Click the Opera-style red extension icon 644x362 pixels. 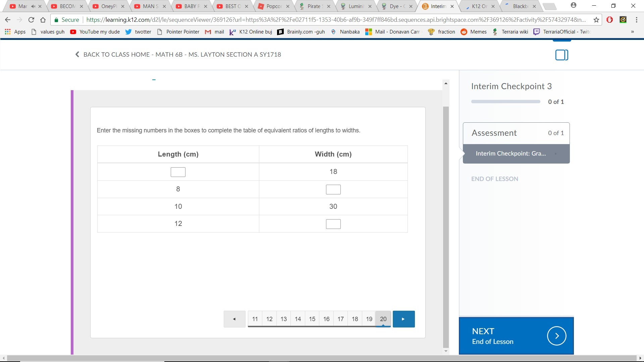(x=610, y=20)
